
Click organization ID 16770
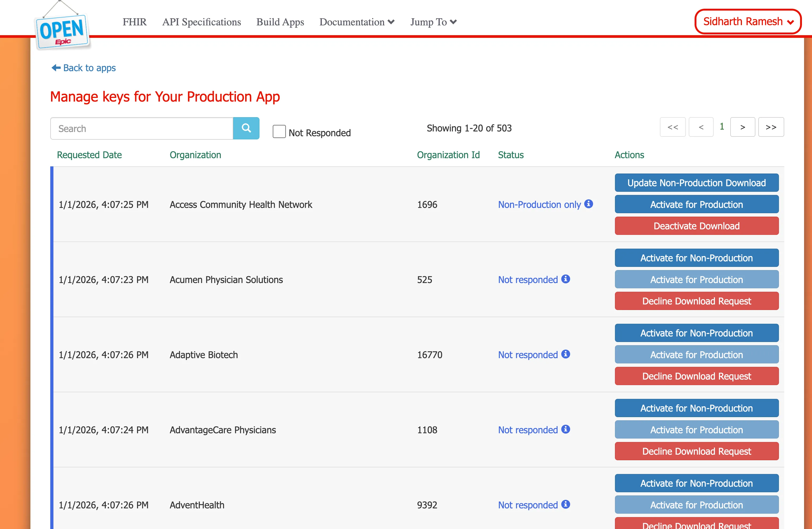430,355
